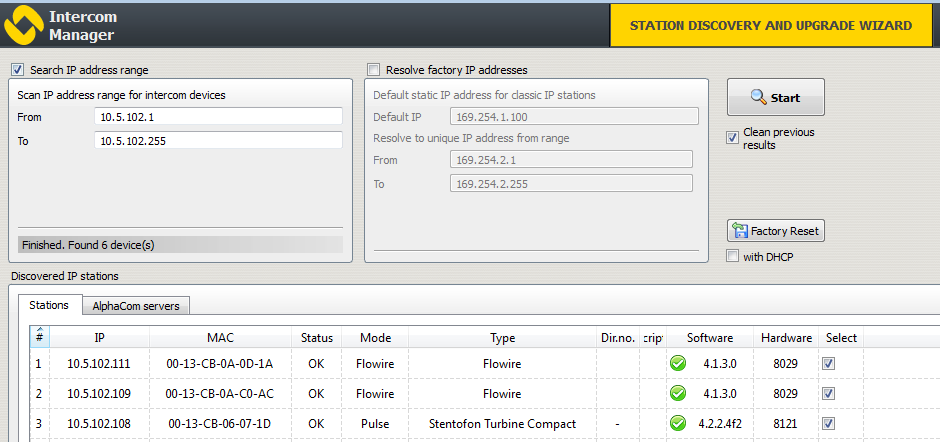The height and width of the screenshot is (442, 940).
Task: Click software version 4.2.2.4f2
Action: tap(720, 423)
